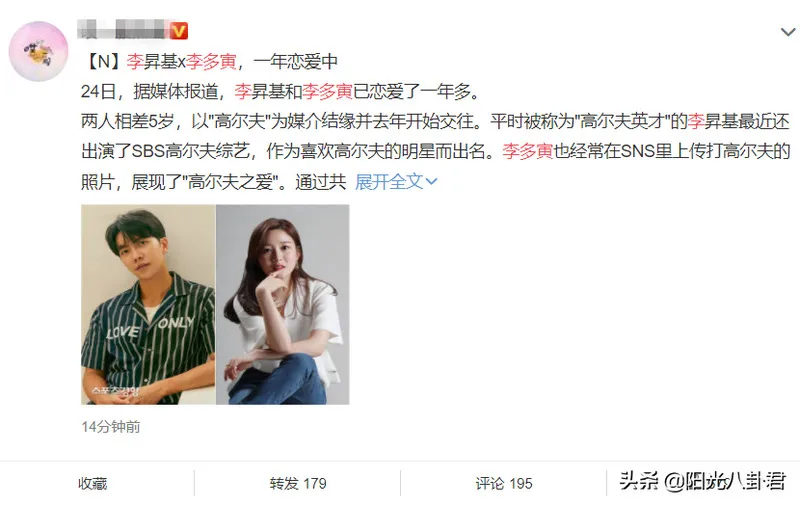Open the post options chevron at top right

(x=788, y=32)
